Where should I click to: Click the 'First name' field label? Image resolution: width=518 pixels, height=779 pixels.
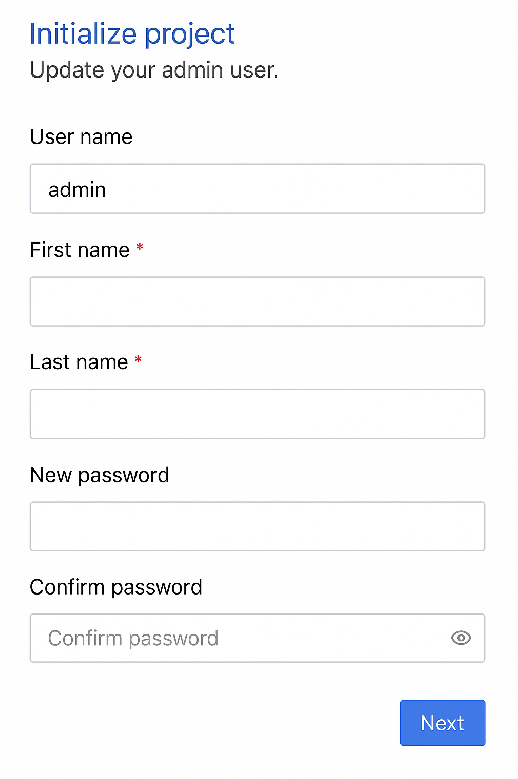(79, 249)
